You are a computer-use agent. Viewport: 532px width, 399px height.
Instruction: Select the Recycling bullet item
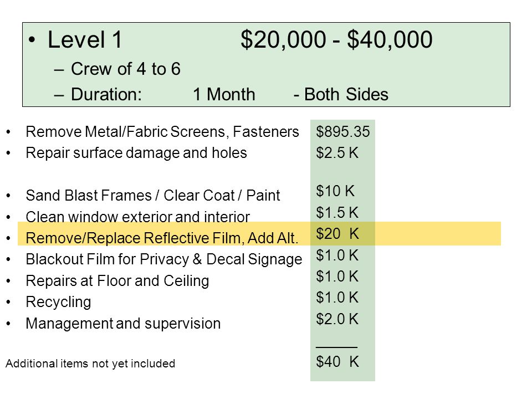[58, 303]
